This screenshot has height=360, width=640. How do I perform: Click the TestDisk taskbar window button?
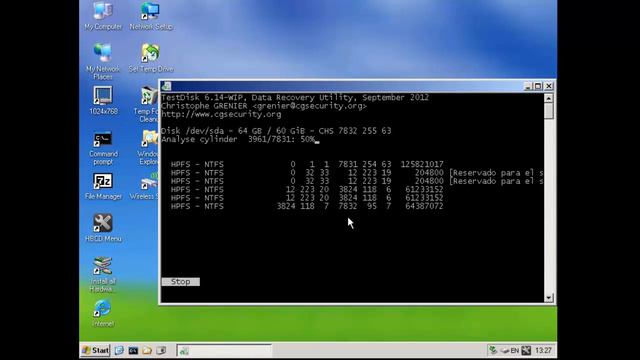(224, 350)
